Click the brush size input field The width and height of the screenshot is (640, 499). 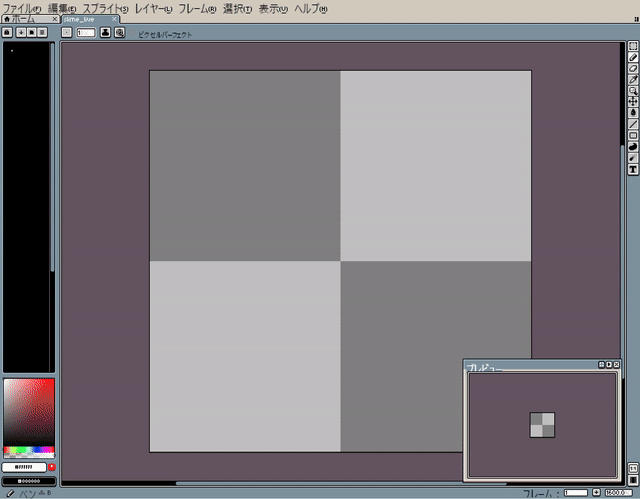click(x=86, y=33)
